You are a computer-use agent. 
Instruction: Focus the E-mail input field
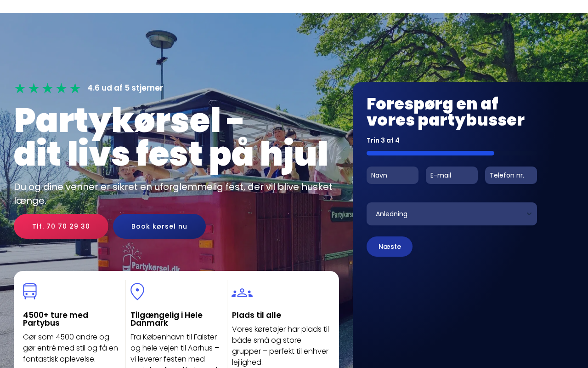pyautogui.click(x=452, y=175)
